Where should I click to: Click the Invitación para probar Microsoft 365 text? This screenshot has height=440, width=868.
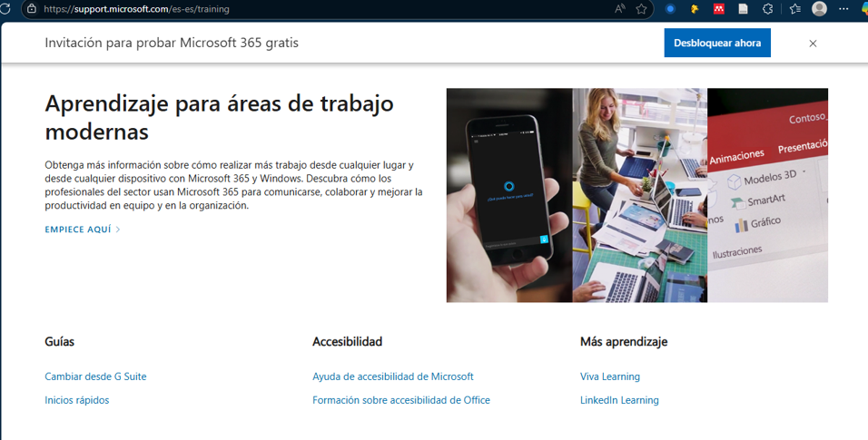(x=172, y=43)
